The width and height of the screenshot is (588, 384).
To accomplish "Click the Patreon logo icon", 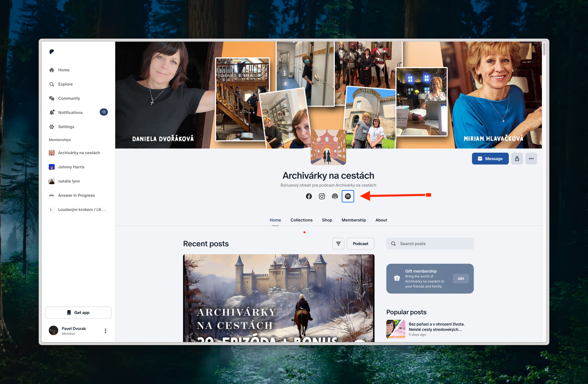I will coord(52,52).
